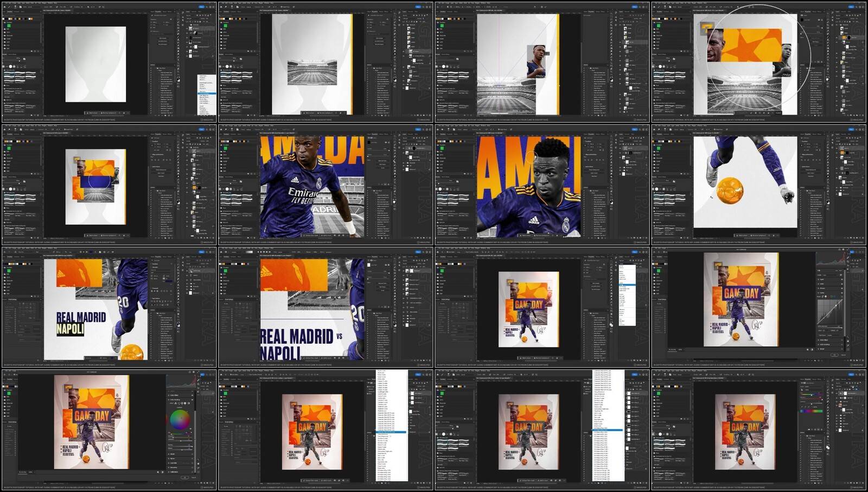Open the final poster frame with the hue spectrum panel
The width and height of the screenshot is (868, 492).
tap(759, 430)
